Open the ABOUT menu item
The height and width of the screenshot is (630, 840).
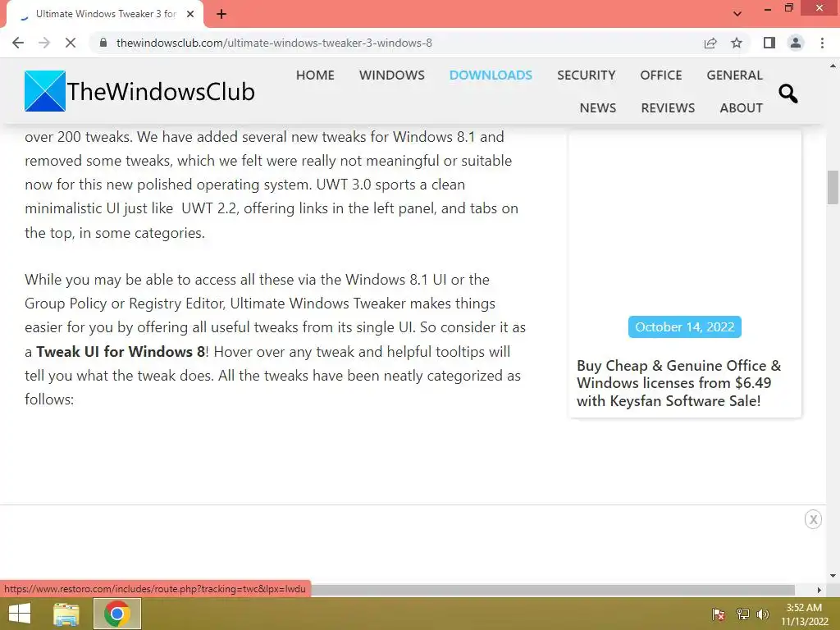(x=741, y=107)
